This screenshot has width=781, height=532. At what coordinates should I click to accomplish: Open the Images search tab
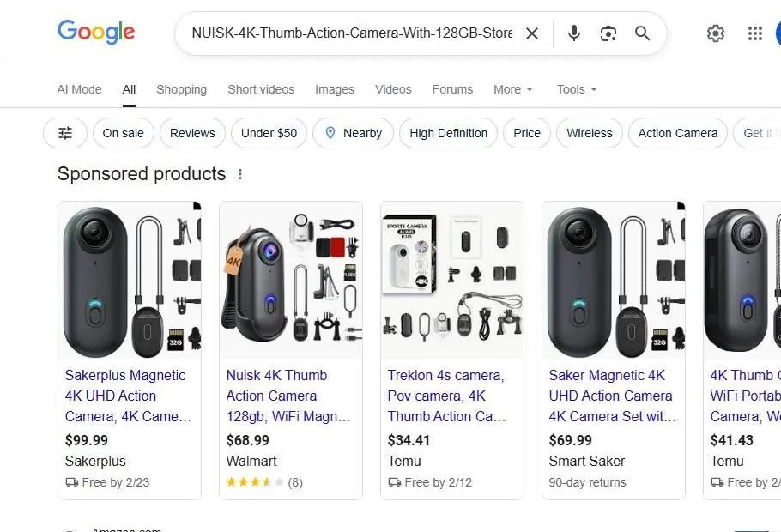[x=334, y=89]
